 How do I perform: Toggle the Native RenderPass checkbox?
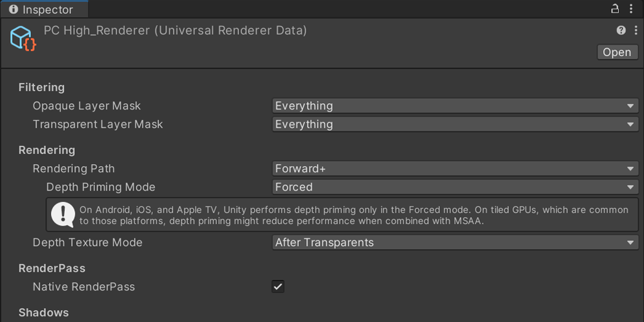coord(278,287)
